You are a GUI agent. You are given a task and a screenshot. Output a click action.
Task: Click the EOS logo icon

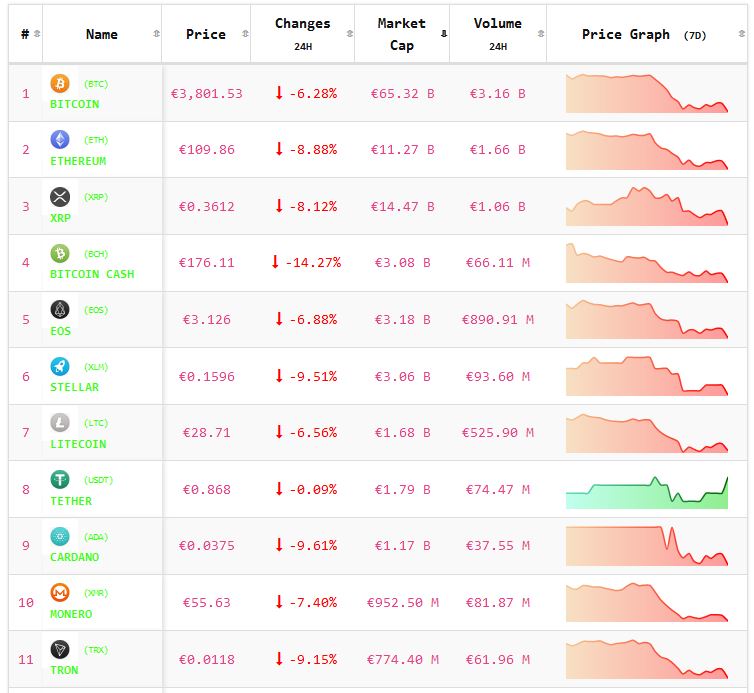(x=60, y=309)
